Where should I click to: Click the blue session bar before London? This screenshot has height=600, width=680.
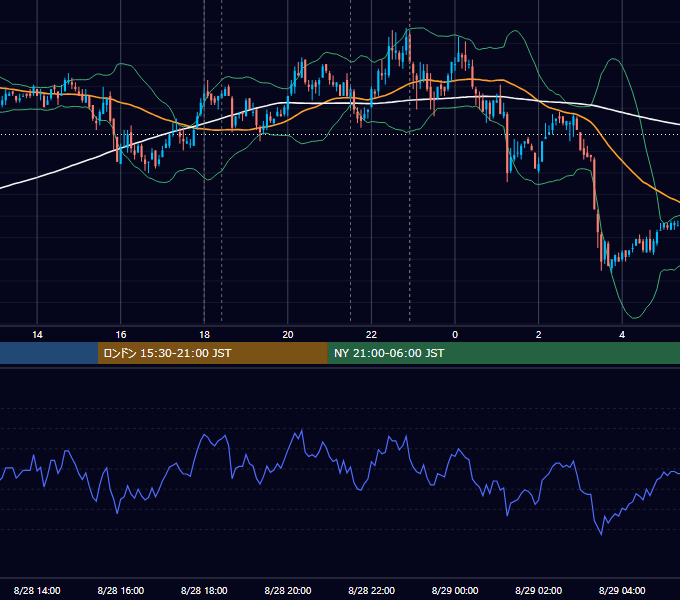[x=49, y=353]
